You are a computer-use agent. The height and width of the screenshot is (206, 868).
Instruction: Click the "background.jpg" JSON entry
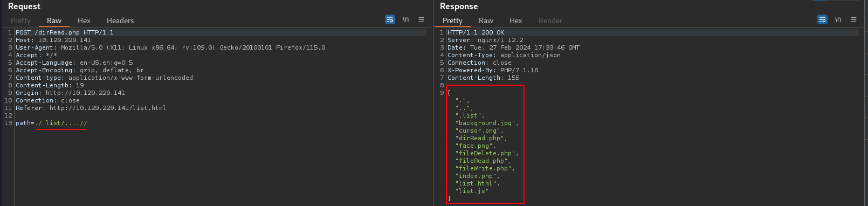click(487, 123)
